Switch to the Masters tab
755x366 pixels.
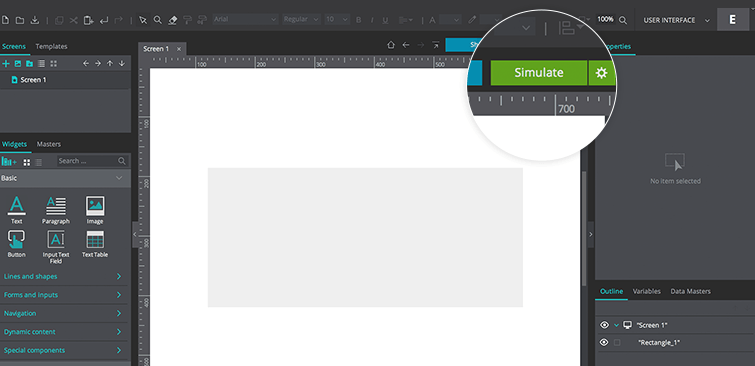(x=49, y=144)
